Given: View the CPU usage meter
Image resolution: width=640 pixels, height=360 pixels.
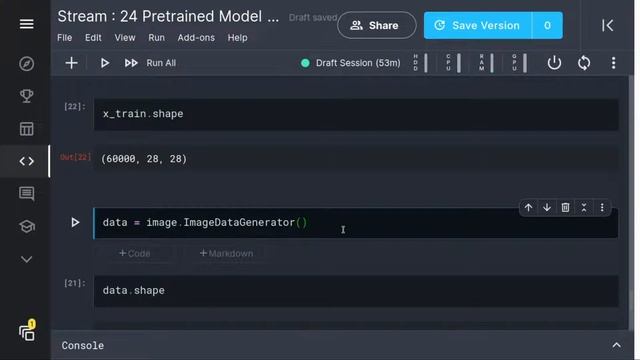Looking at the screenshot, I should pyautogui.click(x=453, y=63).
